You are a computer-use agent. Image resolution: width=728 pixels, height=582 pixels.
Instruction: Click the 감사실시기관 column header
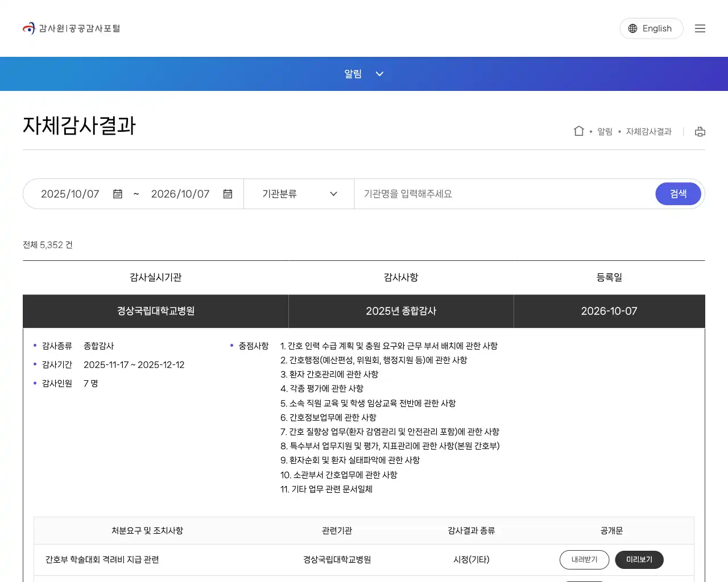tap(155, 277)
